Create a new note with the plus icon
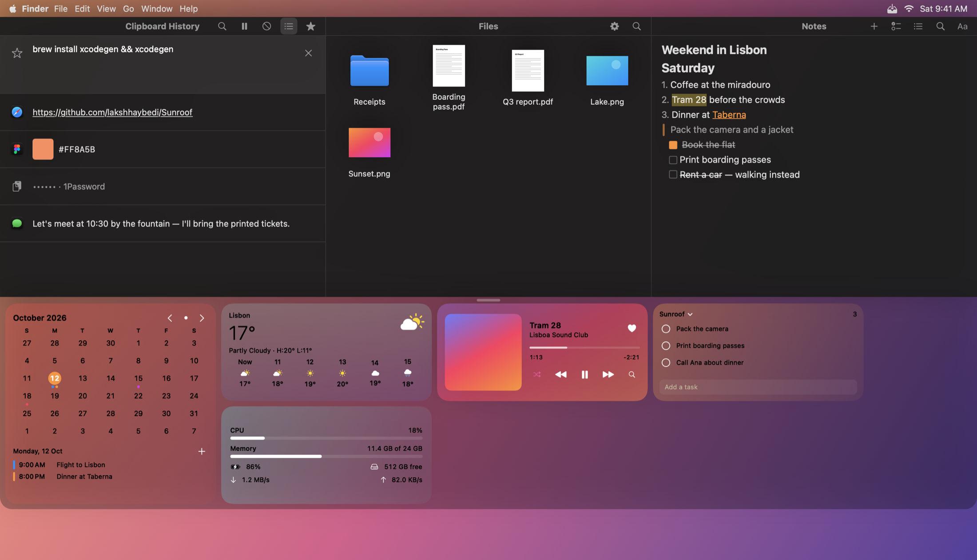 (874, 26)
